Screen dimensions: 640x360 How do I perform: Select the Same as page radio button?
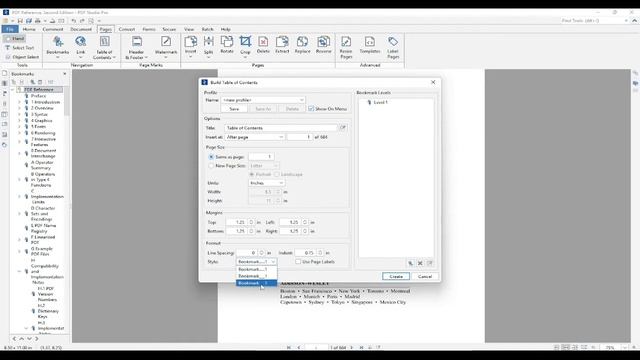point(211,157)
